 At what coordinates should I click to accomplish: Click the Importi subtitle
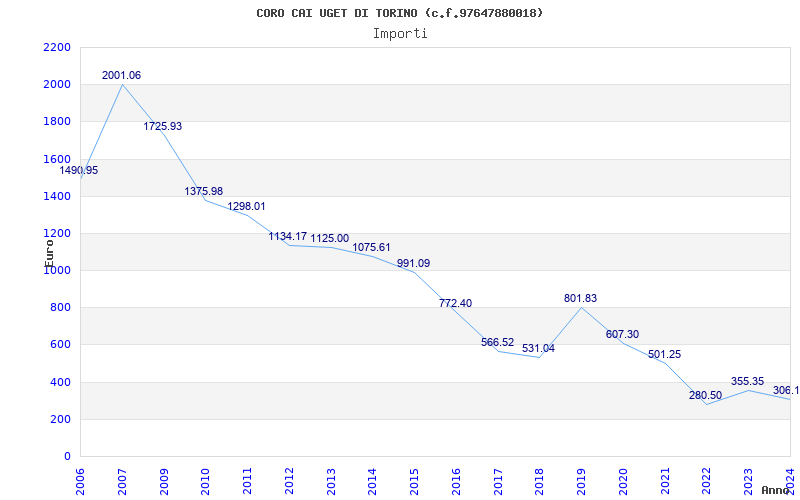[x=400, y=34]
